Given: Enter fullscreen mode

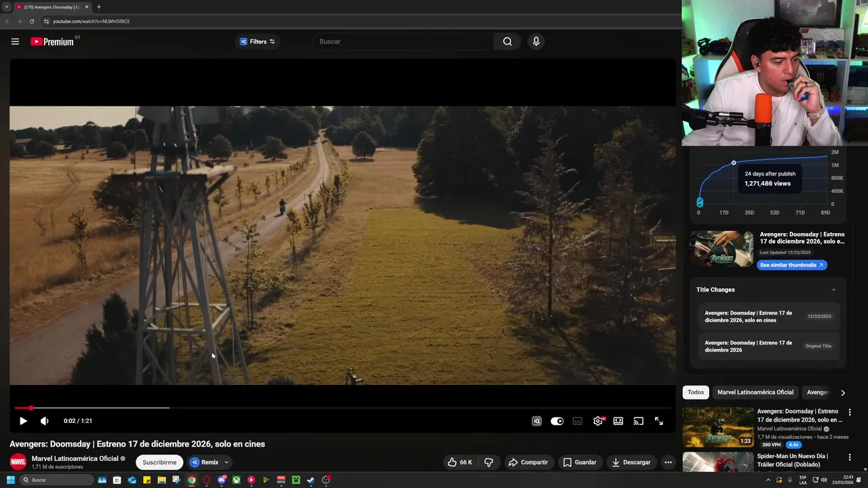Looking at the screenshot, I should (x=658, y=421).
